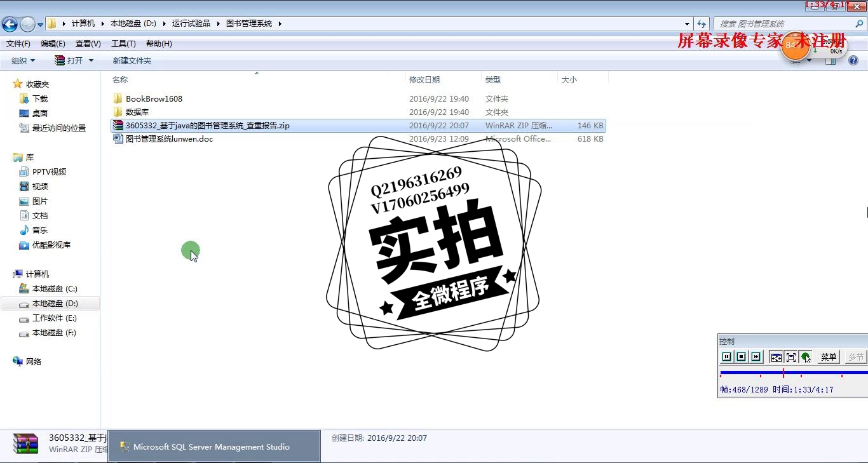This screenshot has width=868, height=463.
Task: Click the Refresh arrows beside the address bar
Action: coord(702,23)
